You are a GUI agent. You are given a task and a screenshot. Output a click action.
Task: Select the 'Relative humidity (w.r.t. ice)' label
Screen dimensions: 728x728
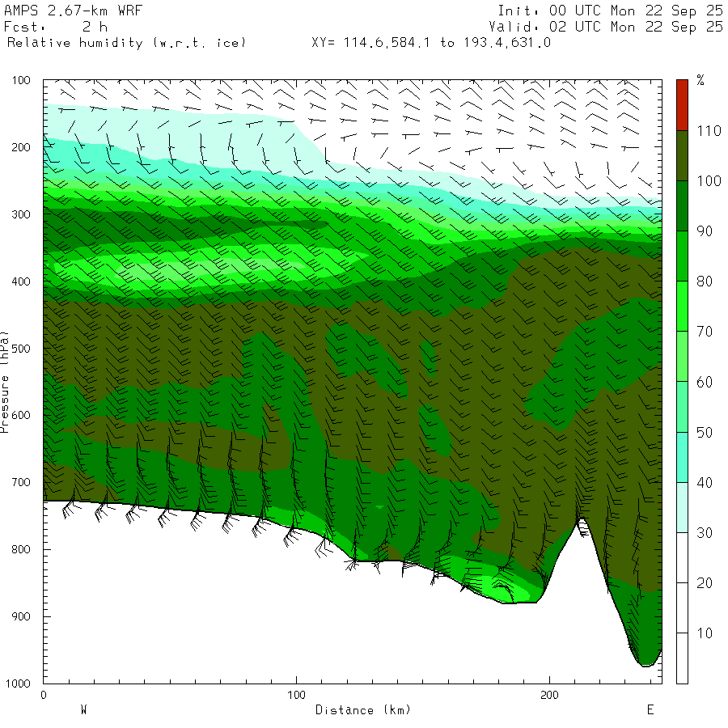click(x=126, y=43)
